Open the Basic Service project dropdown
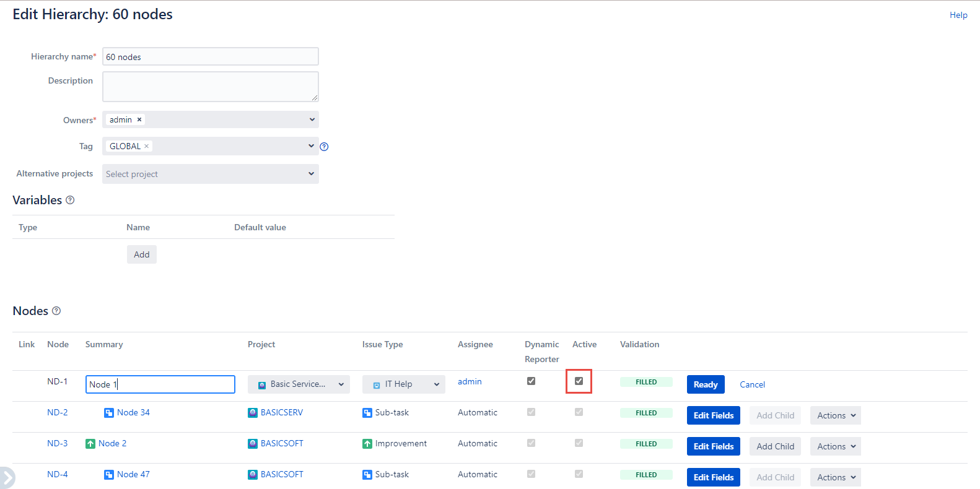 click(x=299, y=384)
